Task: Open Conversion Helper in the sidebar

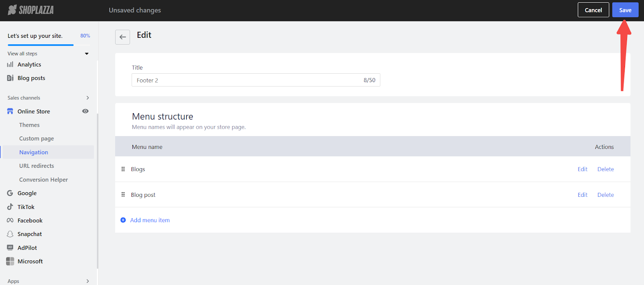Action: tap(43, 180)
